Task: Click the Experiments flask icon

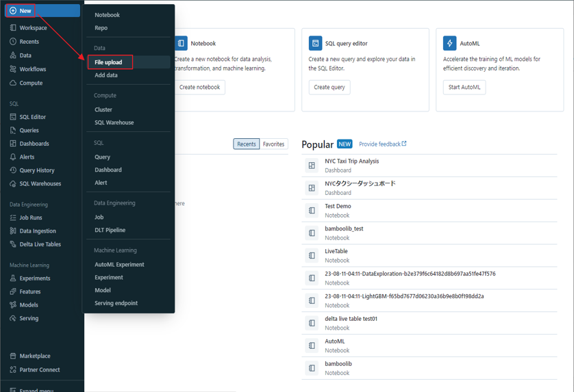Action: tap(13, 278)
